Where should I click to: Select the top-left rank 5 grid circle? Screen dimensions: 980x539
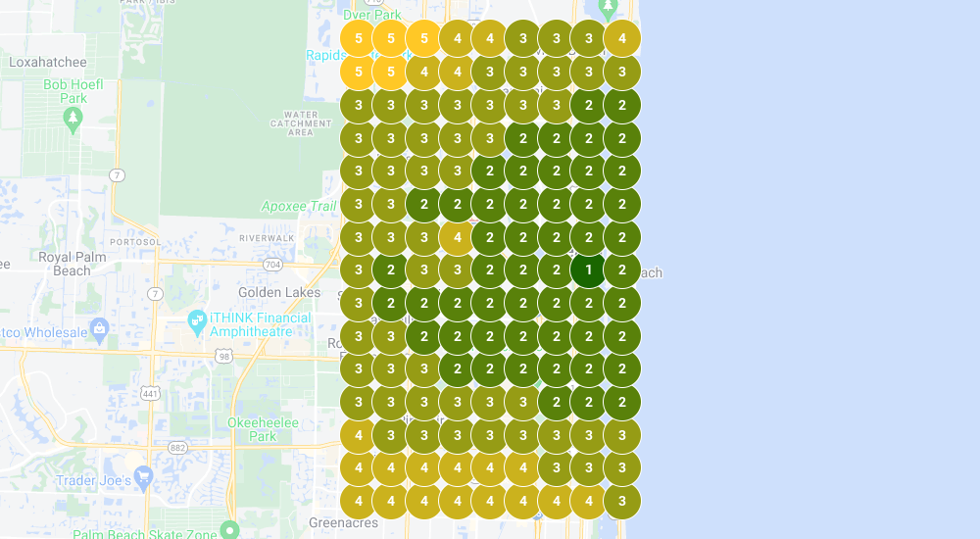coord(358,38)
